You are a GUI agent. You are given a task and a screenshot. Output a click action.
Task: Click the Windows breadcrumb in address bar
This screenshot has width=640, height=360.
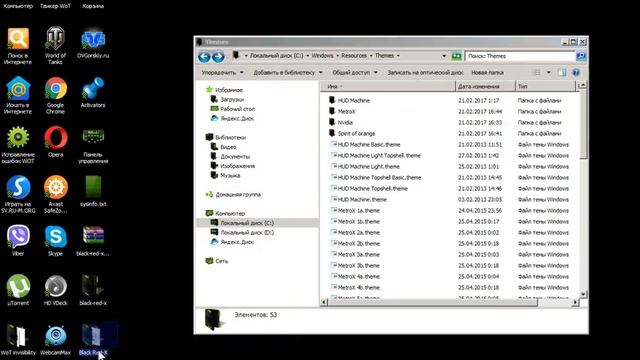pyautogui.click(x=322, y=56)
